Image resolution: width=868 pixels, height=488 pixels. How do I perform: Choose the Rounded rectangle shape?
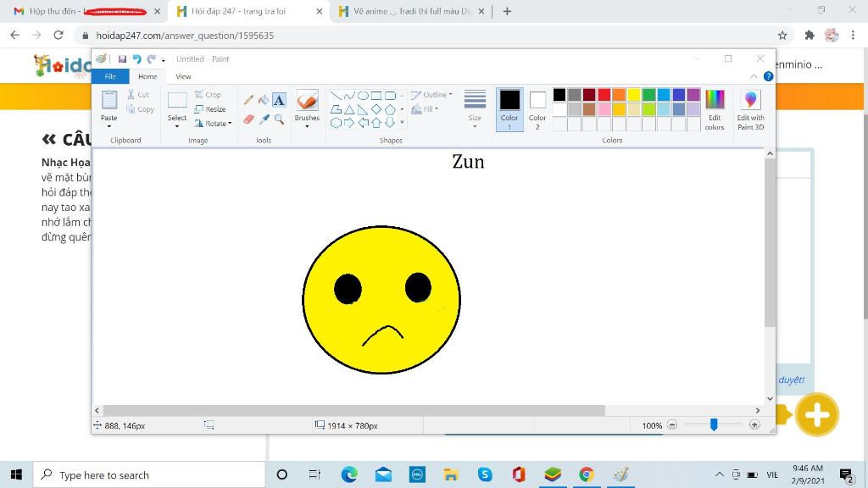[x=390, y=96]
